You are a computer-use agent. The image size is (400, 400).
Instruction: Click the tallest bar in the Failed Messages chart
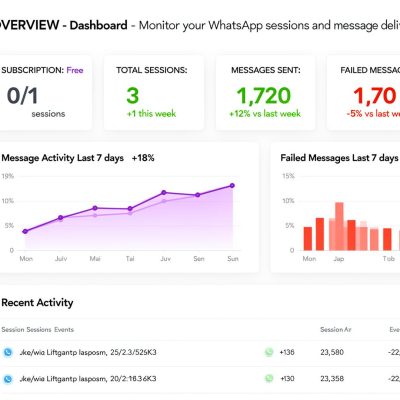[339, 226]
